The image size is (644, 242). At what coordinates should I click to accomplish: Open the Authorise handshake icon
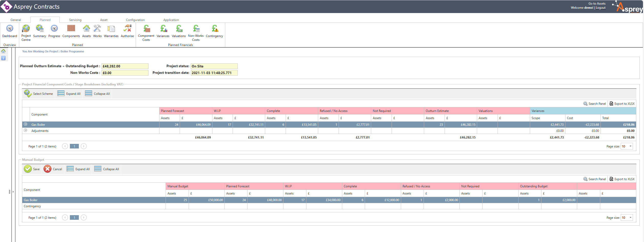pyautogui.click(x=127, y=29)
